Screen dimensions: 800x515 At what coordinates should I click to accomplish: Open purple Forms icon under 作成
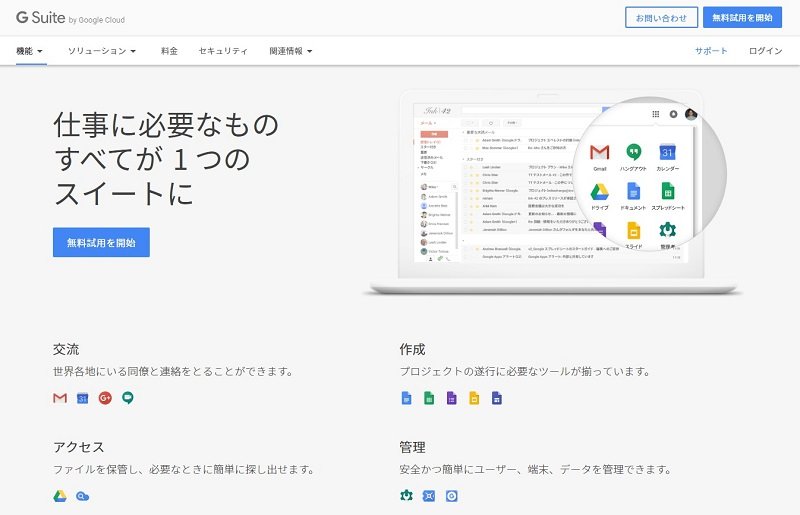(x=452, y=398)
